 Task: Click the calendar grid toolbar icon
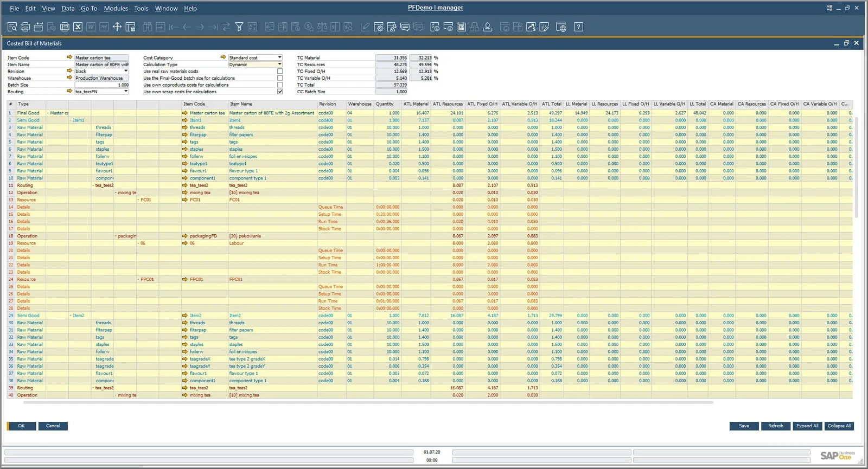(x=461, y=27)
